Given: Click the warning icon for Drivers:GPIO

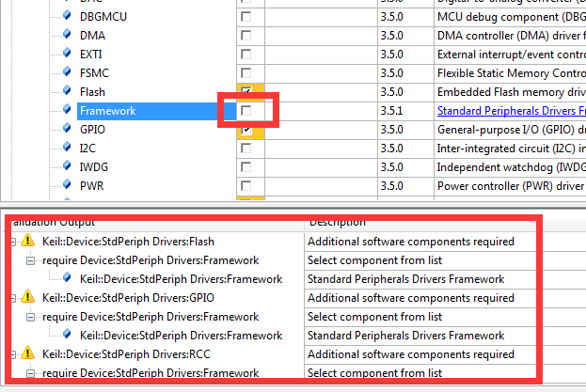Looking at the screenshot, I should (27, 297).
